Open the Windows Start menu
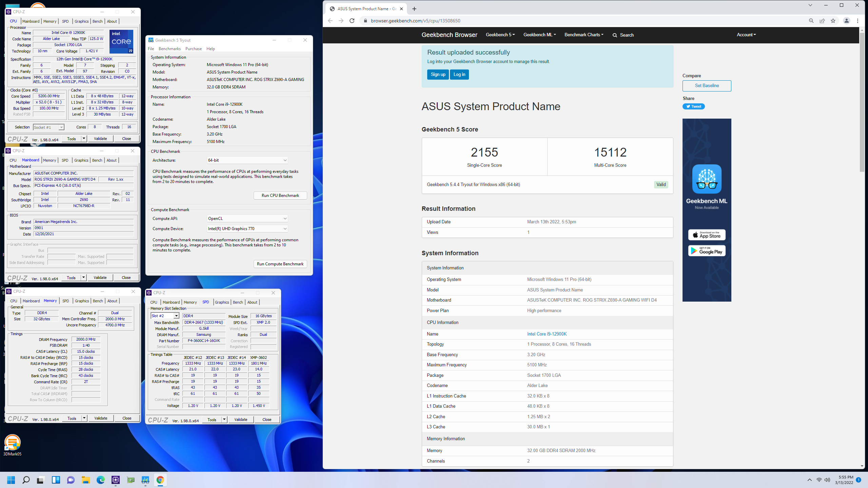The height and width of the screenshot is (488, 868). coord(11,480)
